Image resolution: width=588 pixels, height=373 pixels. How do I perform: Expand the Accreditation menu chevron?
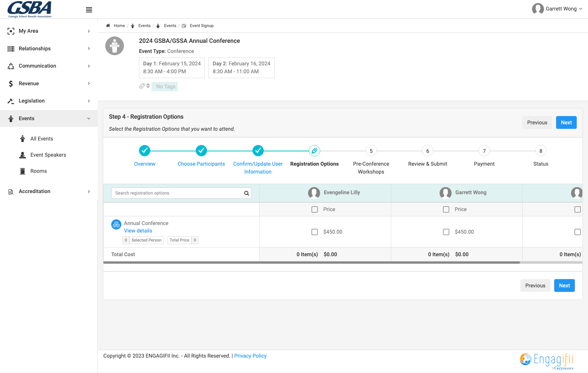point(89,192)
